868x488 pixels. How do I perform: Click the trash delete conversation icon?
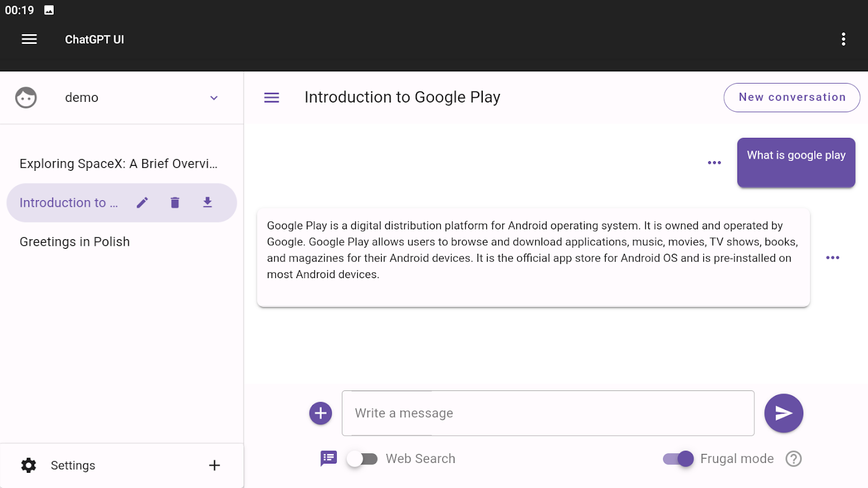point(175,203)
